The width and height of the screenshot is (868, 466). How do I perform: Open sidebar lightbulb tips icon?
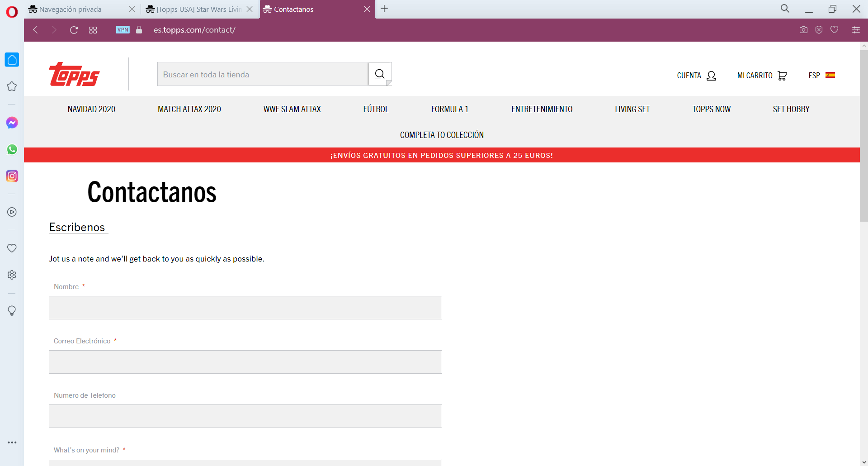[12, 311]
